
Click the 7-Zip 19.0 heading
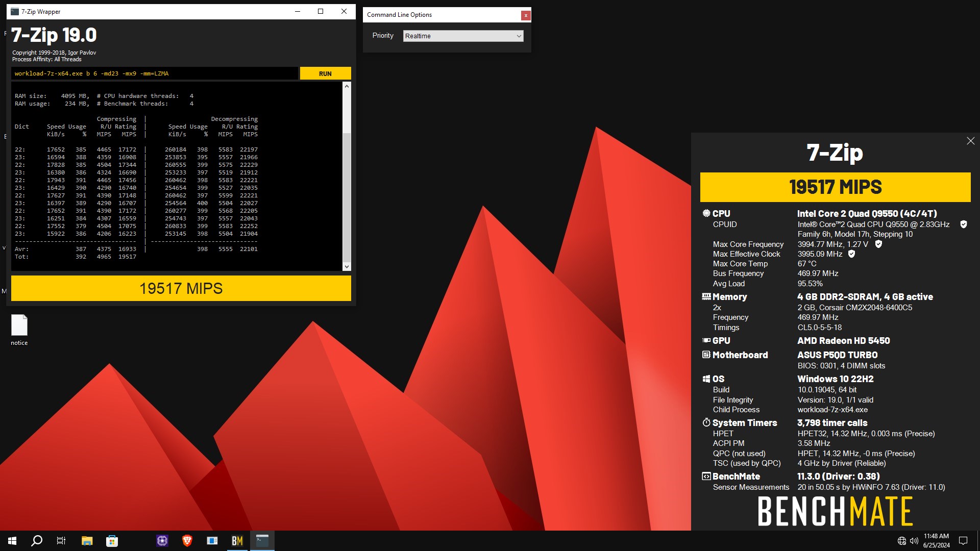point(54,35)
